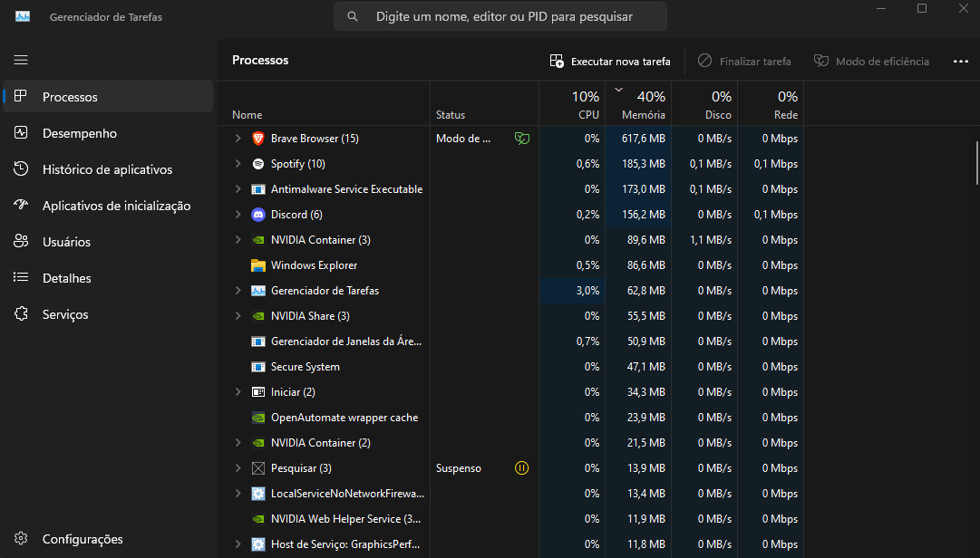Image resolution: width=980 pixels, height=558 pixels.
Task: Sort processes by Disco column
Action: 704,103
